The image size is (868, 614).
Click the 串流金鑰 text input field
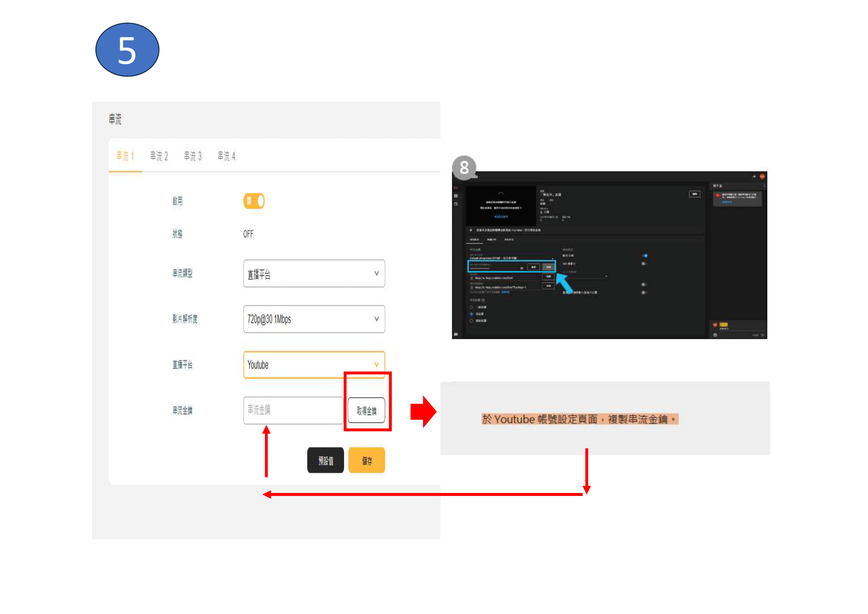point(293,410)
